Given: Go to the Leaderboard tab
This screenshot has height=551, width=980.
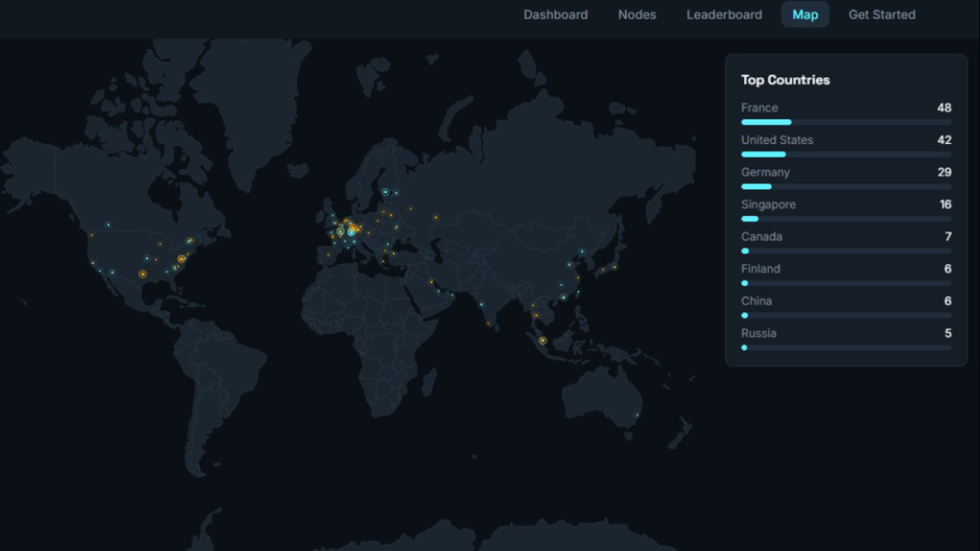Looking at the screenshot, I should pyautogui.click(x=724, y=15).
